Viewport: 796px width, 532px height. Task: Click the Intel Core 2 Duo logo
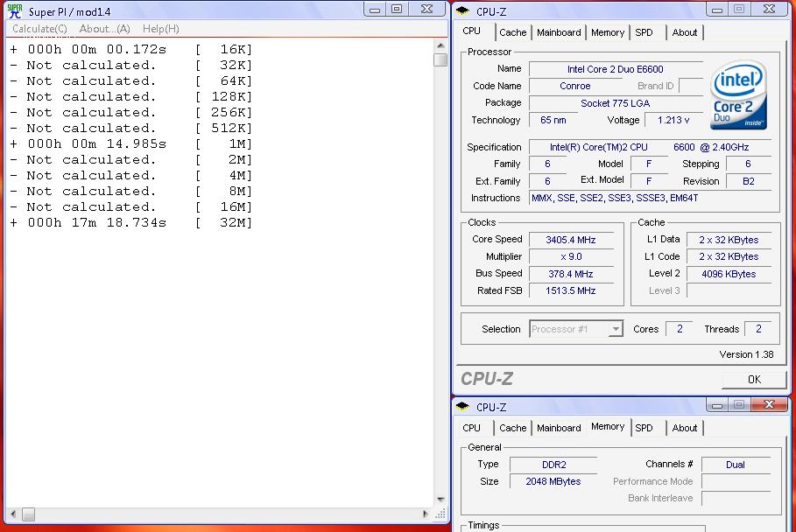coord(738,94)
